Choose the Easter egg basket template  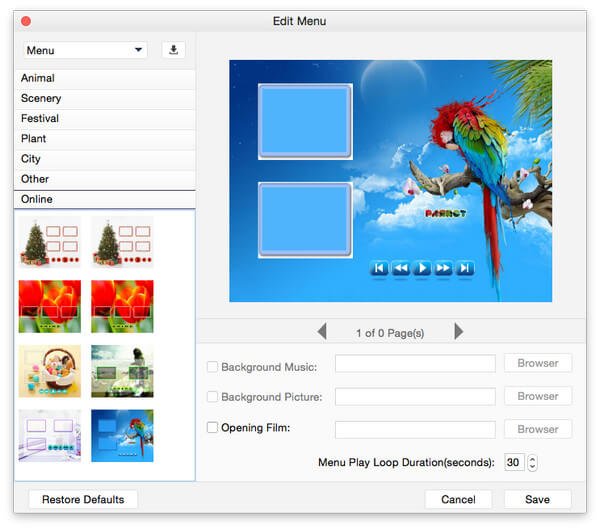coord(50,371)
